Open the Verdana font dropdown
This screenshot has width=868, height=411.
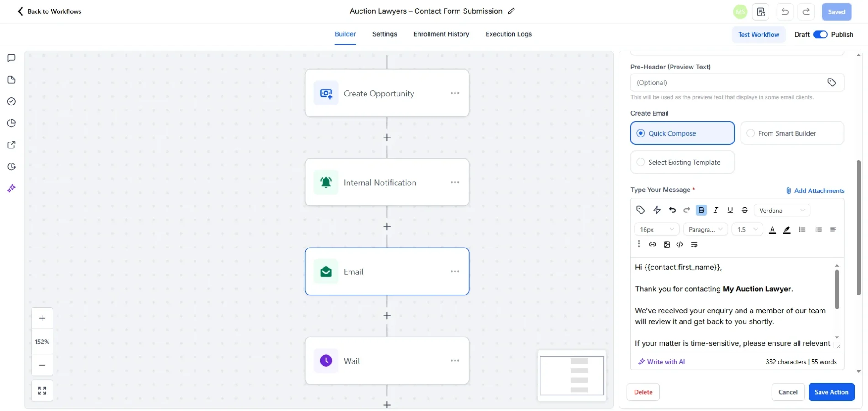tap(782, 210)
